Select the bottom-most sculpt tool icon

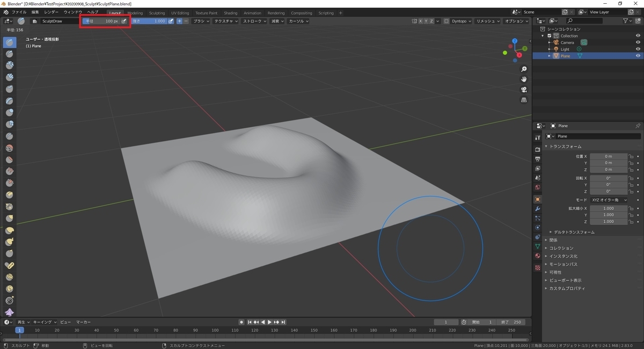click(x=10, y=312)
